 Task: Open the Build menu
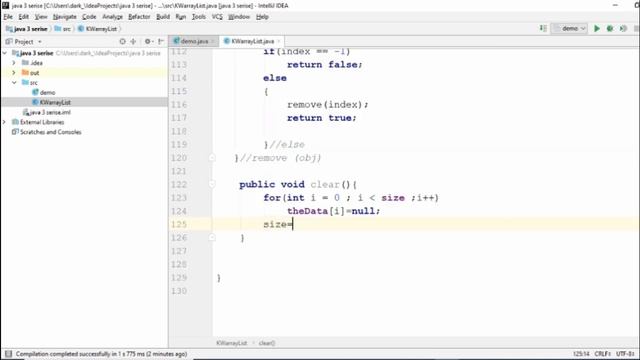tap(163, 17)
